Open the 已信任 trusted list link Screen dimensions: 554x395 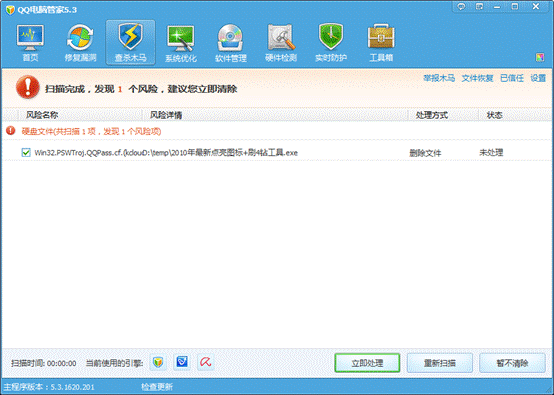(x=512, y=78)
